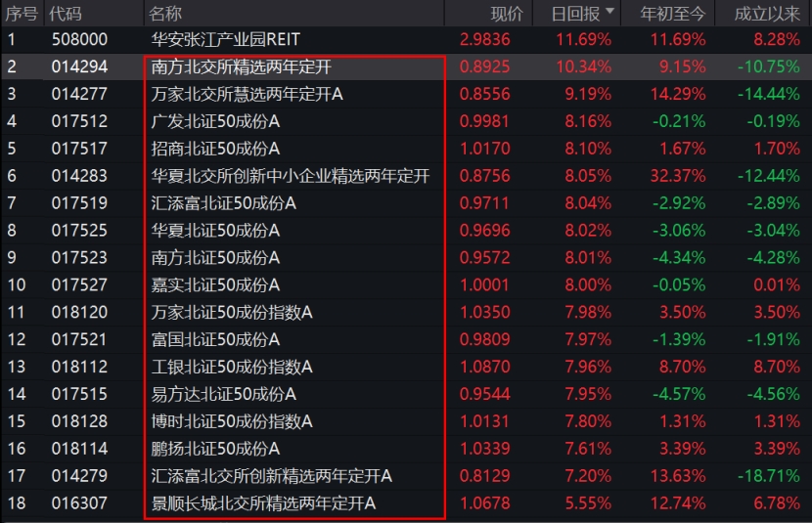Select fund 嘉实北证50成份A
Screen dimensions: 812x523
coord(215,285)
